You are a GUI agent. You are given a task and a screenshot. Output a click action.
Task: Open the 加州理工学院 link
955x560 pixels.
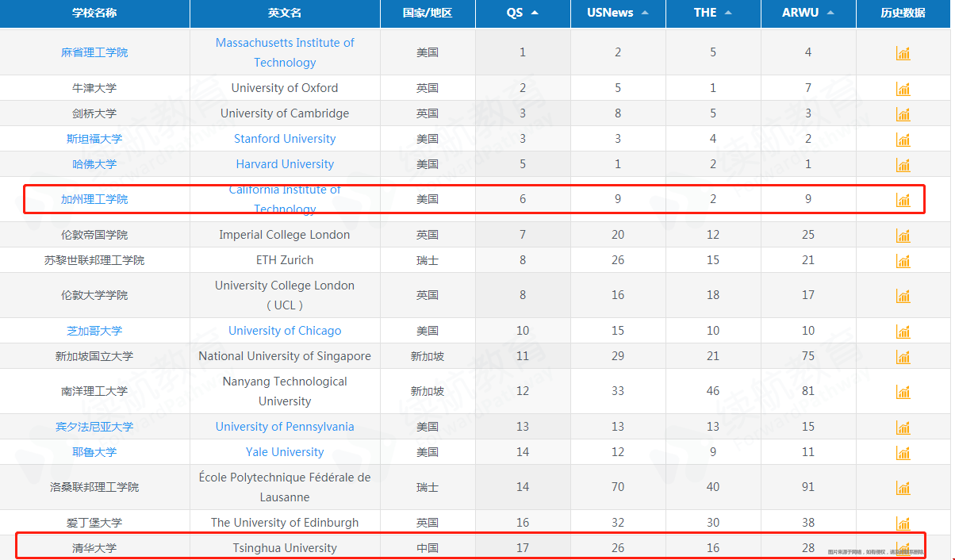94,199
